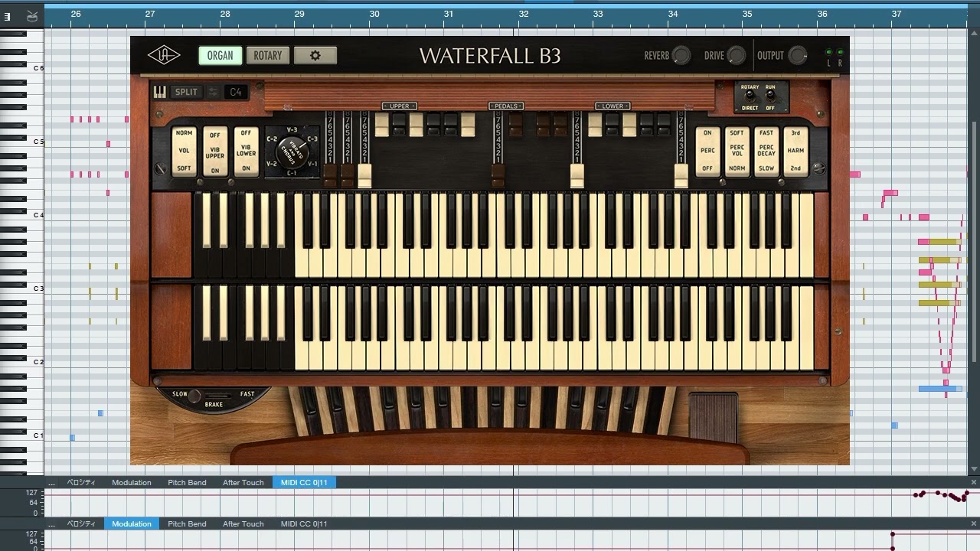The image size is (980, 551).
Task: Click the Universal Audio diamond logo
Action: (x=164, y=55)
